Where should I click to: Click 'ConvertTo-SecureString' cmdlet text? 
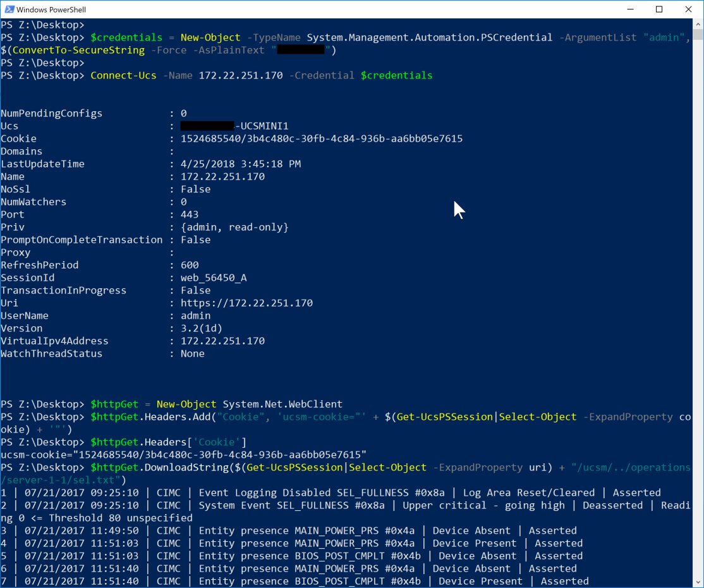[x=78, y=50]
